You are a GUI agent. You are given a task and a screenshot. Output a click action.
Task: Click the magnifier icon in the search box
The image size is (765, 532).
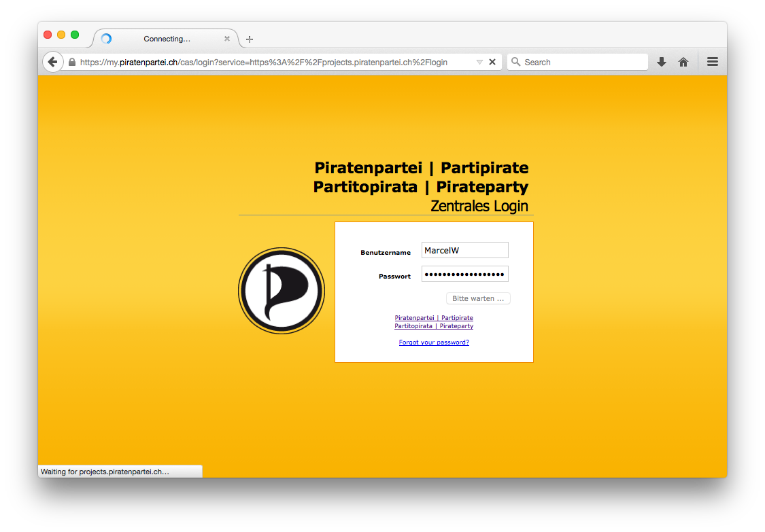[516, 62]
